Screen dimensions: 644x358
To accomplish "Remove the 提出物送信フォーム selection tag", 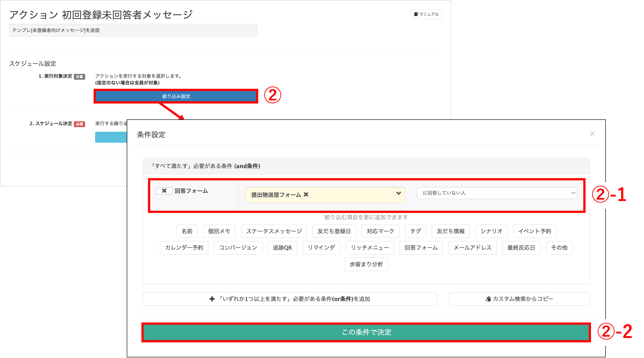I will pos(306,195).
